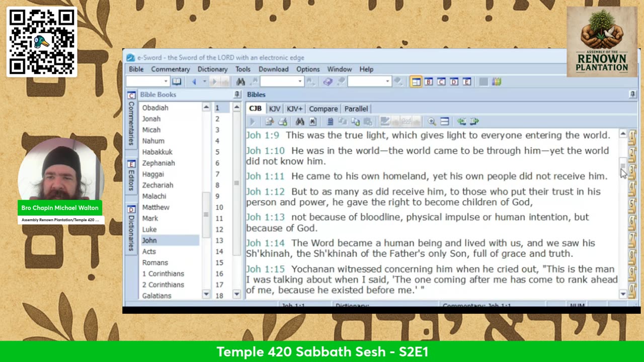
Task: Click Bible text scrollbar up arrow
Action: pyautogui.click(x=623, y=134)
